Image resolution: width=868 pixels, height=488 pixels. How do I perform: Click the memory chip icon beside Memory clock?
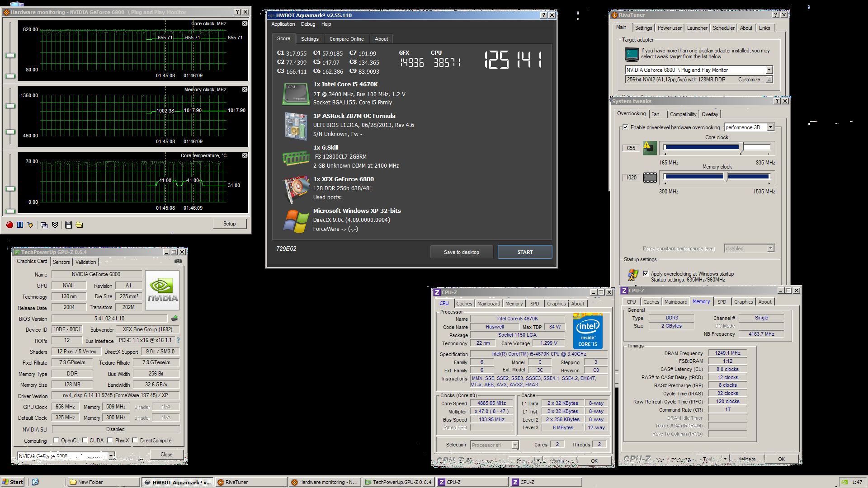point(650,177)
